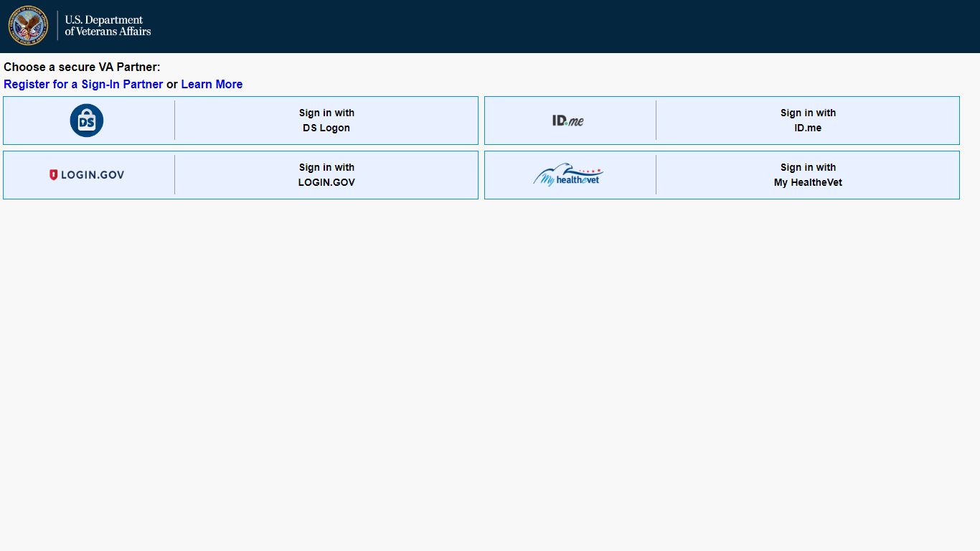Click the red stars on My HealtheVet logo
980x551 pixels.
click(589, 171)
